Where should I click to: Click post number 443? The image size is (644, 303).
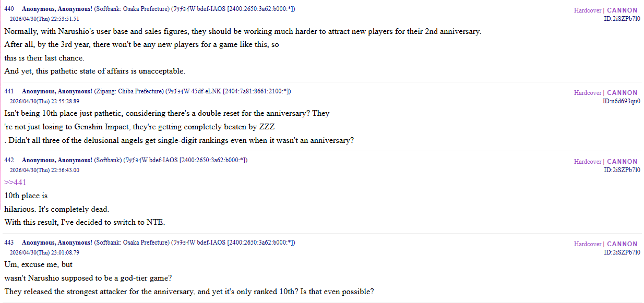pyautogui.click(x=9, y=243)
